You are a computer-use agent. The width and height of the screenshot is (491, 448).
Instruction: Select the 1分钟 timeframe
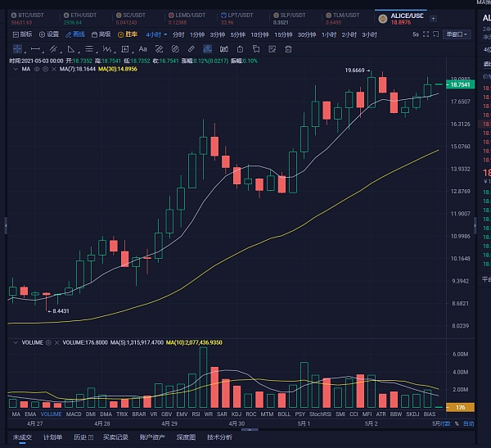197,34
